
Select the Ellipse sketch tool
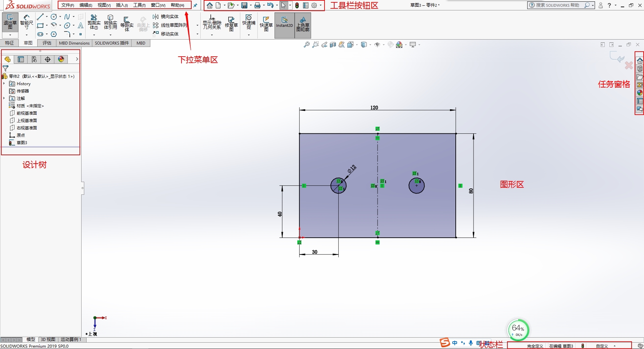tap(67, 25)
